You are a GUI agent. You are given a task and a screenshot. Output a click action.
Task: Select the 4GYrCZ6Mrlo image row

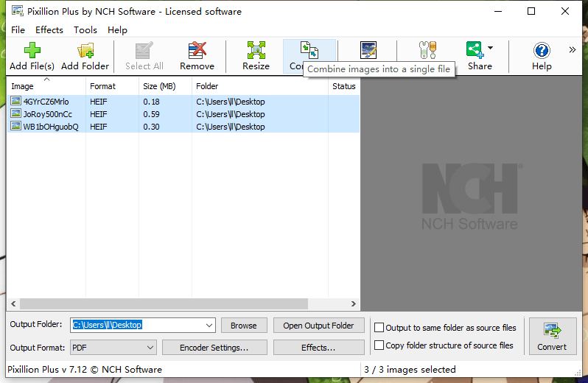[x=183, y=102]
